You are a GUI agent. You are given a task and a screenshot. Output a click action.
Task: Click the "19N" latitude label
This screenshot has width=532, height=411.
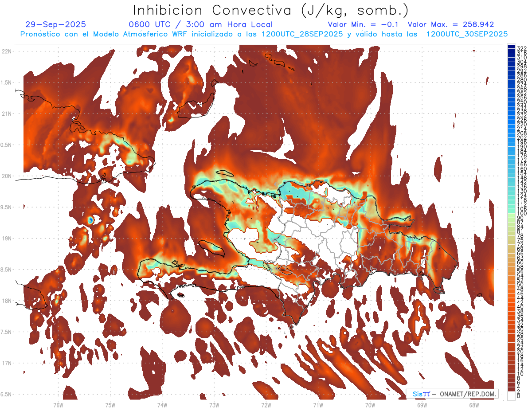[x=7, y=239]
